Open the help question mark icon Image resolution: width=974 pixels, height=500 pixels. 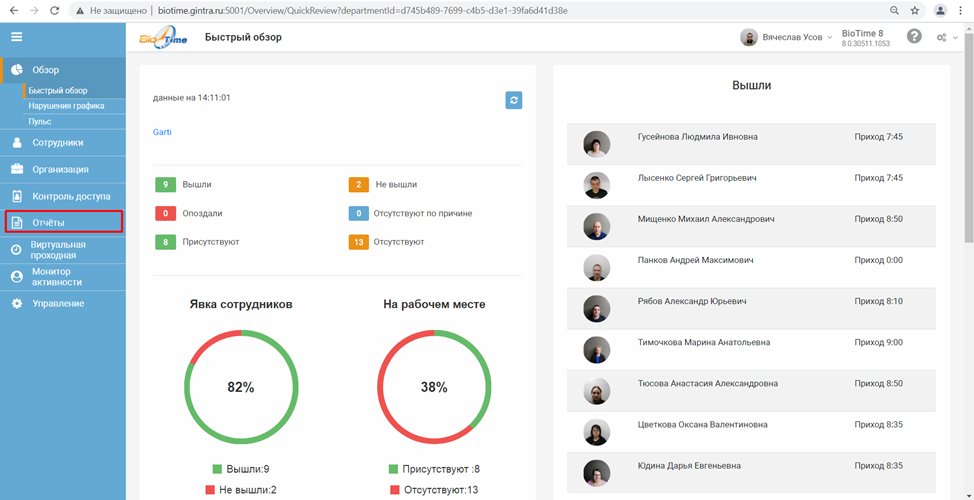click(x=914, y=37)
